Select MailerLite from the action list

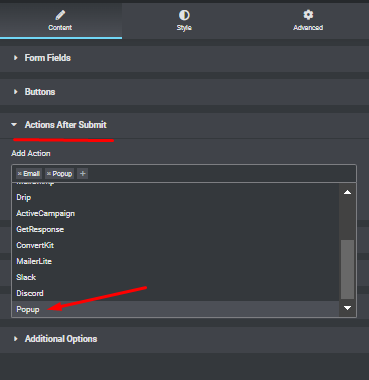point(176,261)
